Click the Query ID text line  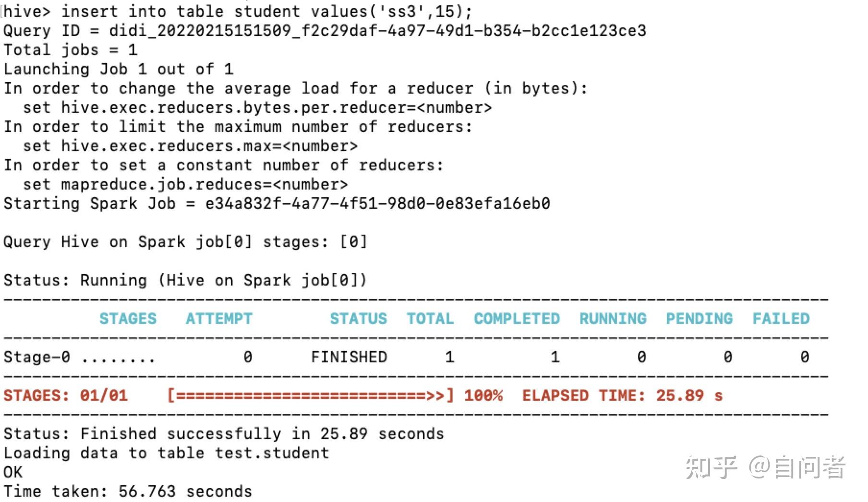coord(325,31)
